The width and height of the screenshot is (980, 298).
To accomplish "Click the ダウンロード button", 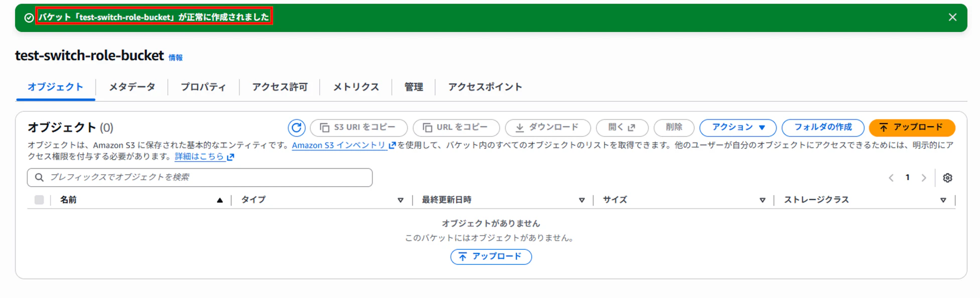I will pyautogui.click(x=548, y=128).
